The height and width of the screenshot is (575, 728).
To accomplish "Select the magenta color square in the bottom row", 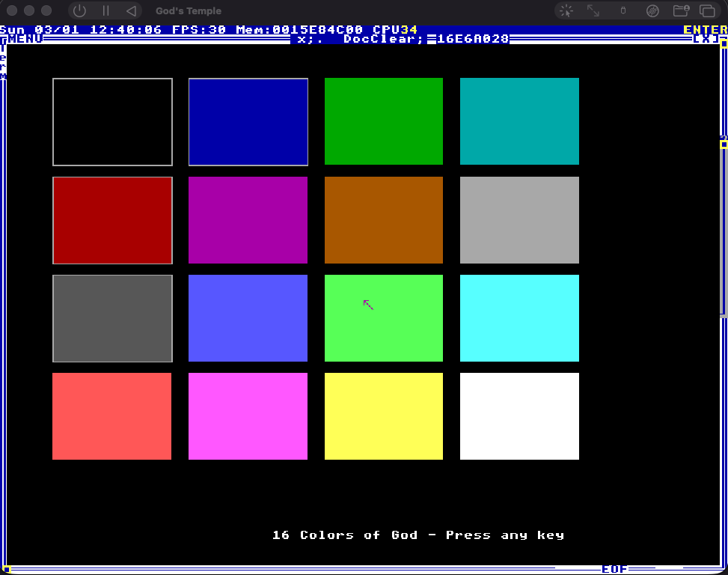I will coord(248,416).
